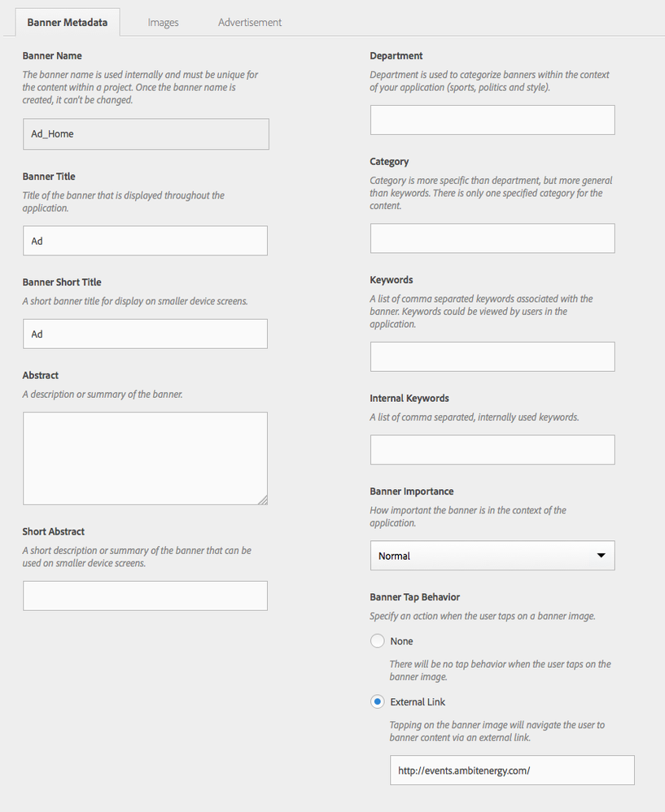
Task: Click the Banner Name field containing Ad_Home
Action: [145, 133]
